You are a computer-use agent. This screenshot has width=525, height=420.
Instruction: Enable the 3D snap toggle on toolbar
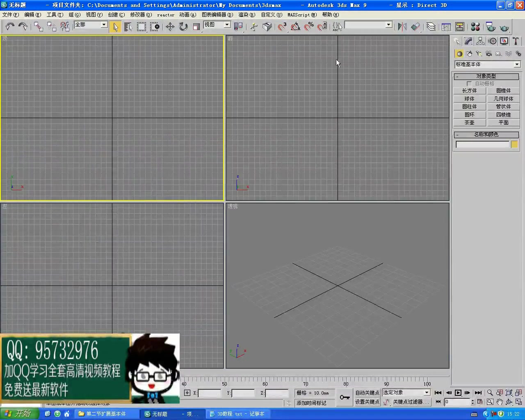click(283, 27)
